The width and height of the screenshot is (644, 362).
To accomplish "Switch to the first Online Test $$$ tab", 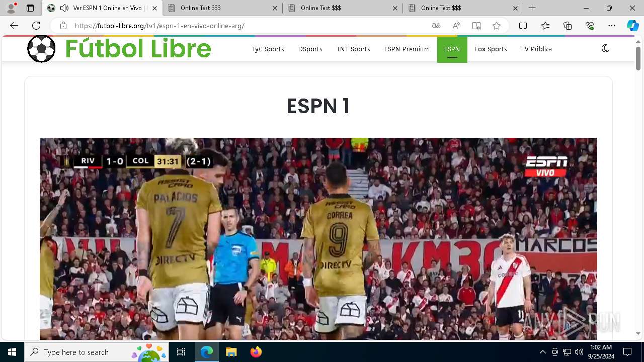I will coord(223,8).
